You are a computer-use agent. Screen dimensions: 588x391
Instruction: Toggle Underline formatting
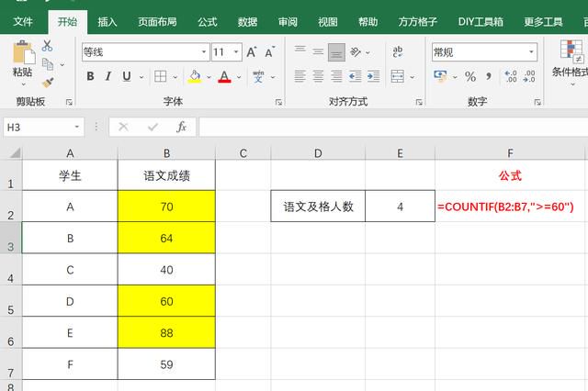coord(127,76)
